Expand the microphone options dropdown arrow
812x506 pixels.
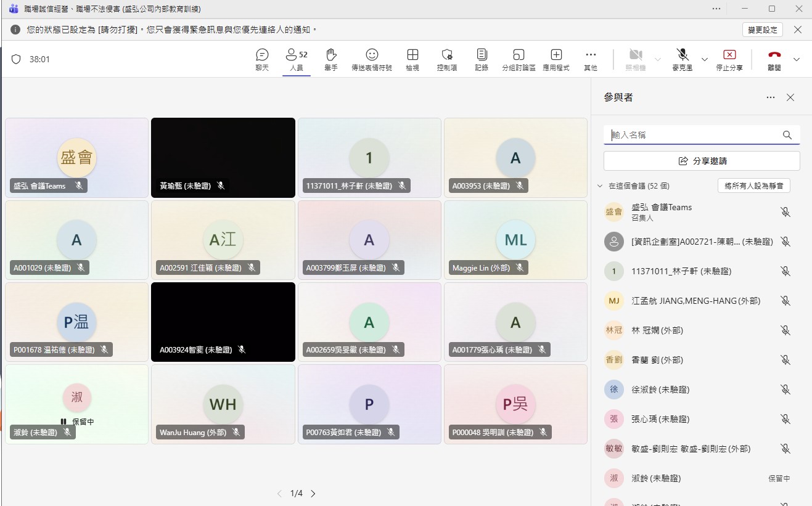coord(705,59)
